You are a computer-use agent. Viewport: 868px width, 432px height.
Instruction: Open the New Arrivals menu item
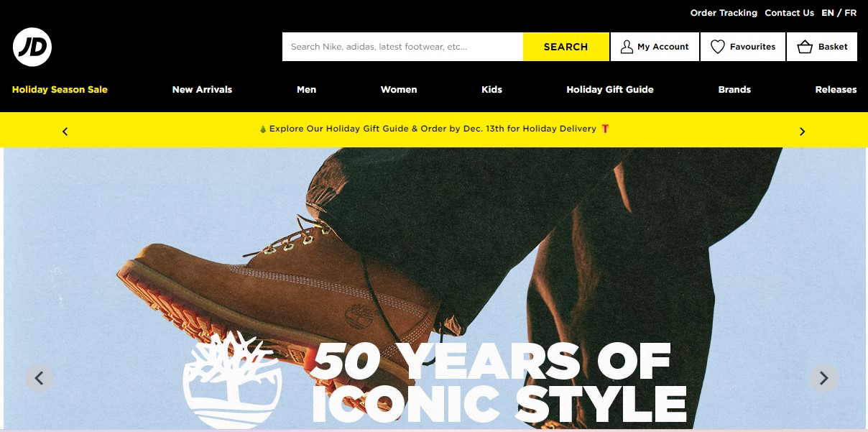tap(202, 90)
